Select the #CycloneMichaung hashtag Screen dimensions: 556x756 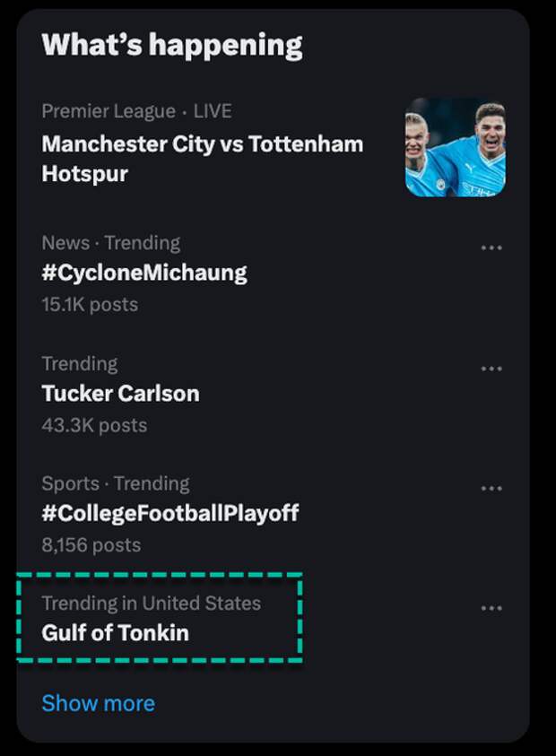(x=144, y=273)
